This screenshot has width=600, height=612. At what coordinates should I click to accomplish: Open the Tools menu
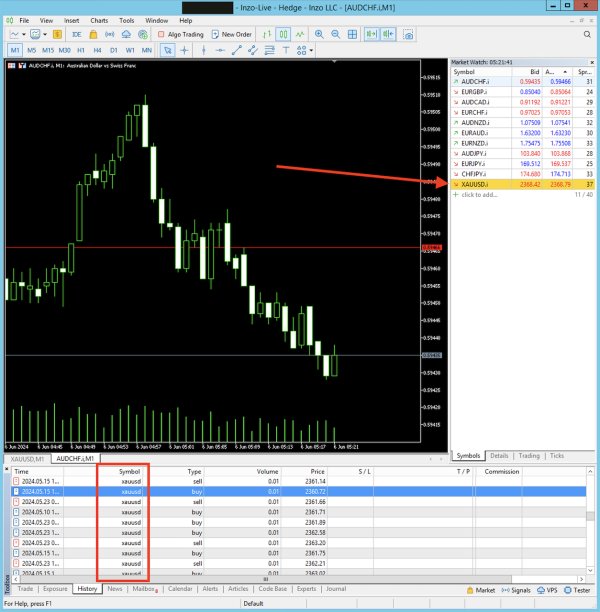click(x=126, y=20)
